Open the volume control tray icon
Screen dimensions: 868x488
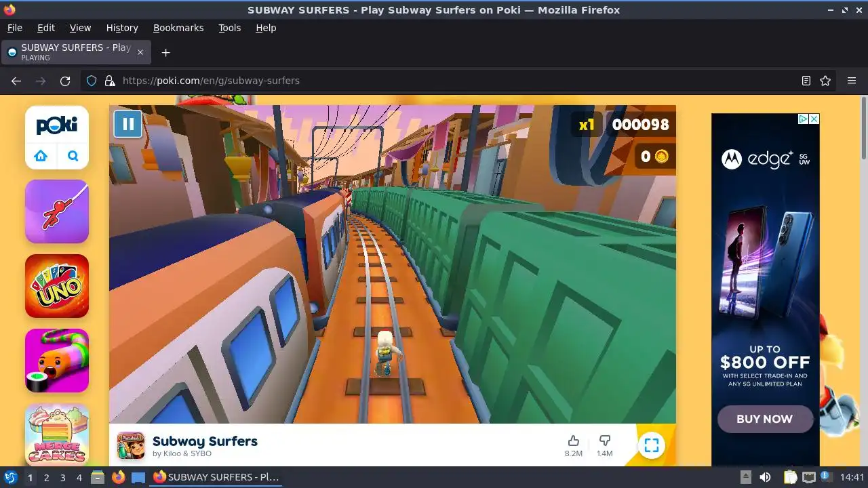pyautogui.click(x=765, y=477)
